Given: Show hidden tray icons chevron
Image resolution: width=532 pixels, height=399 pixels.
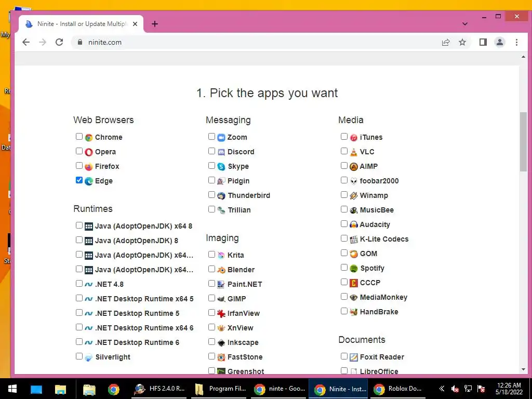Looking at the screenshot, I should pyautogui.click(x=442, y=389).
